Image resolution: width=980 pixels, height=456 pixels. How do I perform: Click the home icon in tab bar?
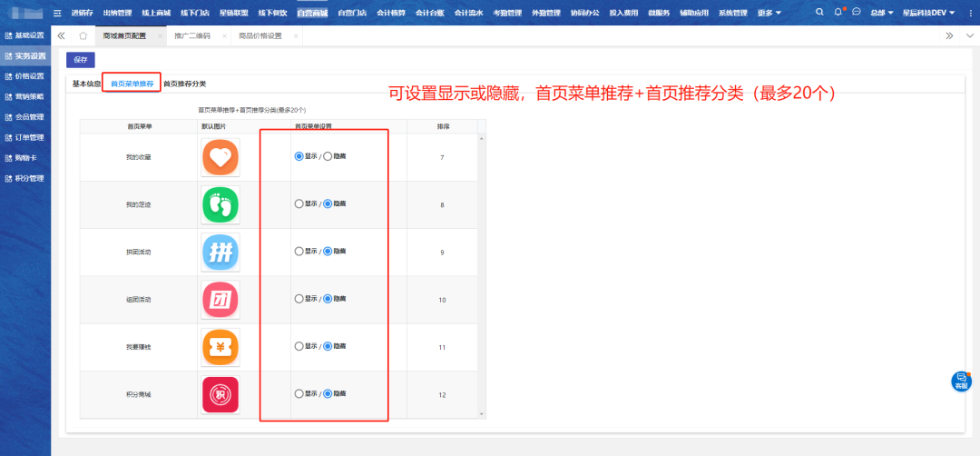(83, 35)
